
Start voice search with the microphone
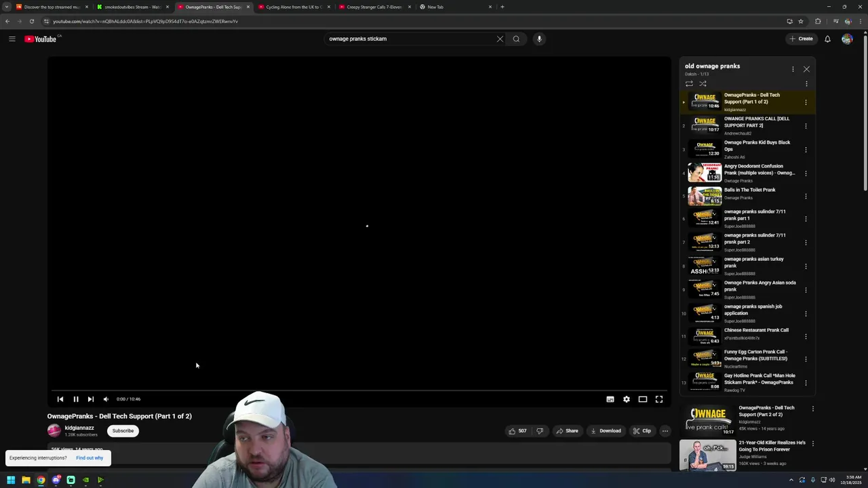(x=539, y=39)
